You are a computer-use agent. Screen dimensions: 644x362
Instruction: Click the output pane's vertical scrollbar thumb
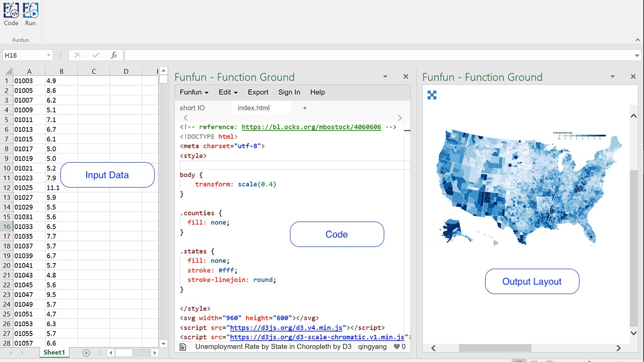(x=634, y=248)
